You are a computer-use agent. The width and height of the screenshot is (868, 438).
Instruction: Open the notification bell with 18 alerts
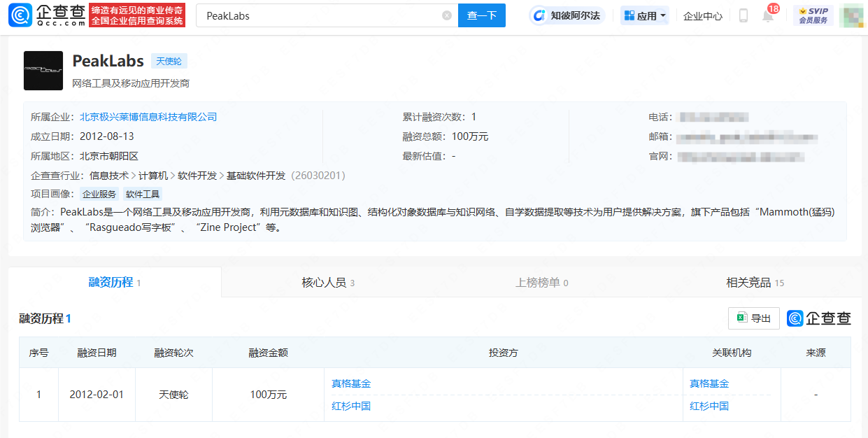pos(768,15)
